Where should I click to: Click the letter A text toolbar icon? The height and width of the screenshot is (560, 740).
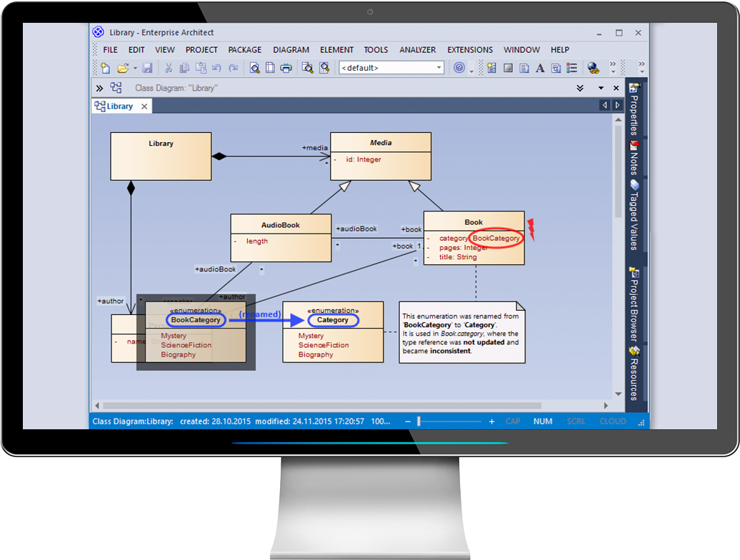pyautogui.click(x=540, y=68)
